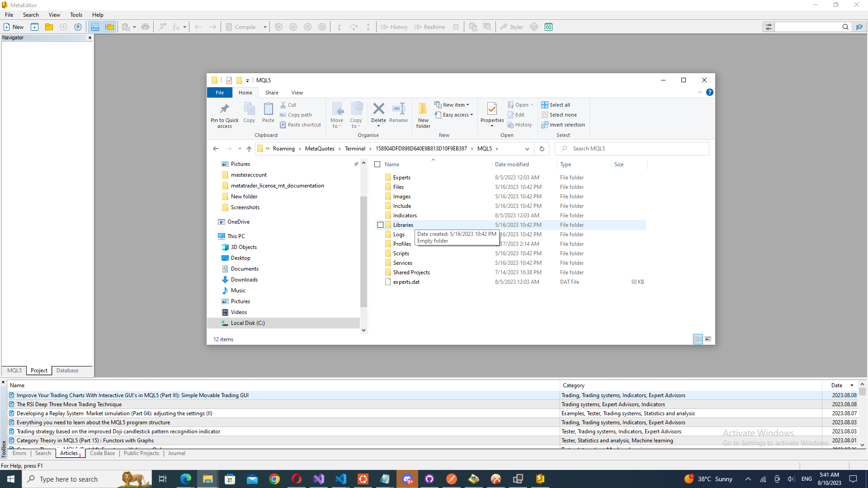Tick the Libraries folder checkbox
The height and width of the screenshot is (488, 868).
[380, 225]
